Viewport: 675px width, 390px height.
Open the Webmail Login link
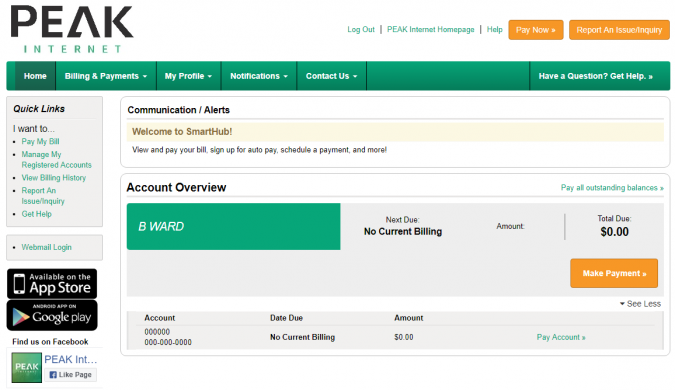[46, 248]
